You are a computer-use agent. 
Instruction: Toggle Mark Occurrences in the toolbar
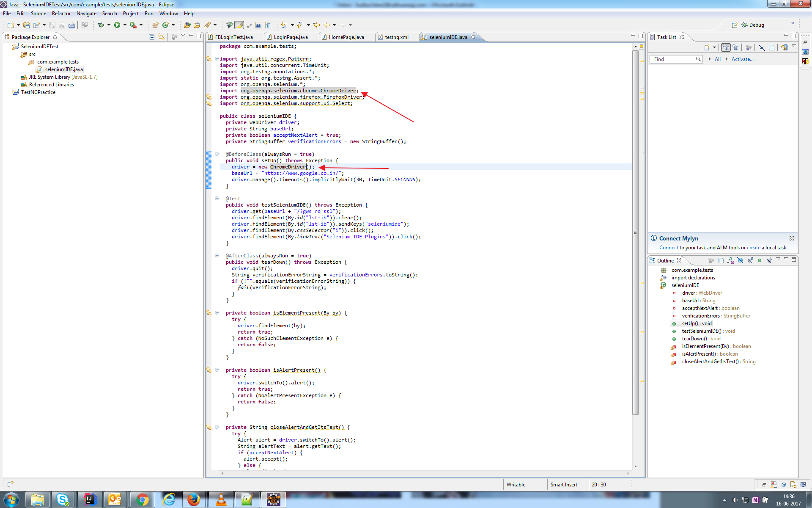coord(239,25)
